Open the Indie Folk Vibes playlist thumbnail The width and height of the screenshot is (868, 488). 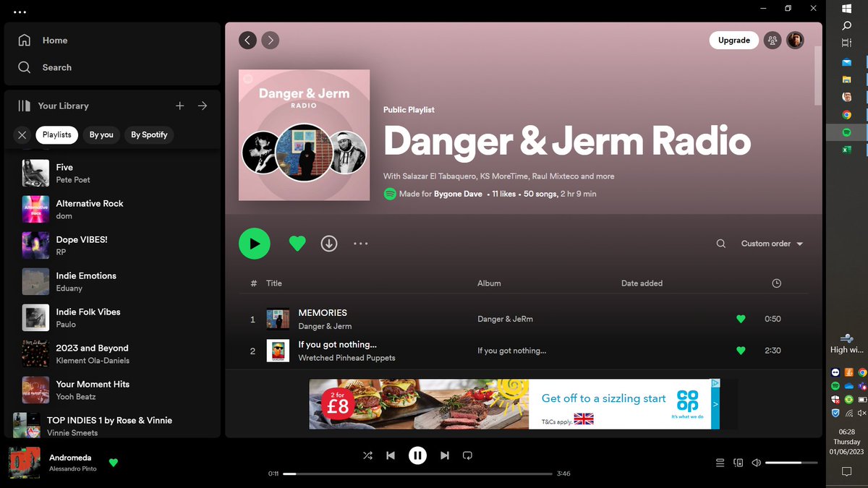(x=35, y=317)
